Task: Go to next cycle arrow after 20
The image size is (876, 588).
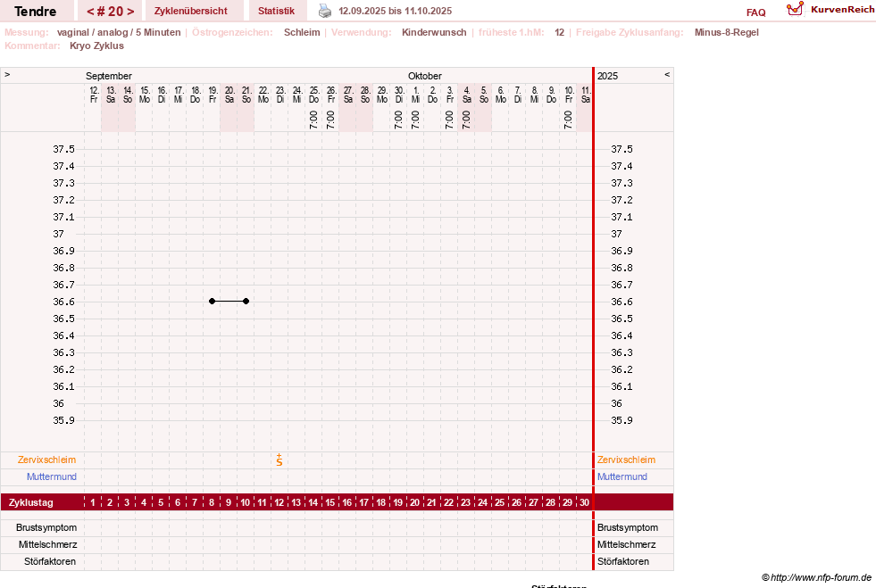Action: [130, 12]
